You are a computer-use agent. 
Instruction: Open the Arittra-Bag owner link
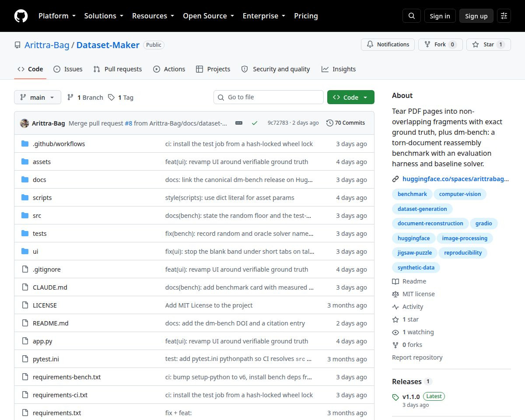tap(47, 45)
